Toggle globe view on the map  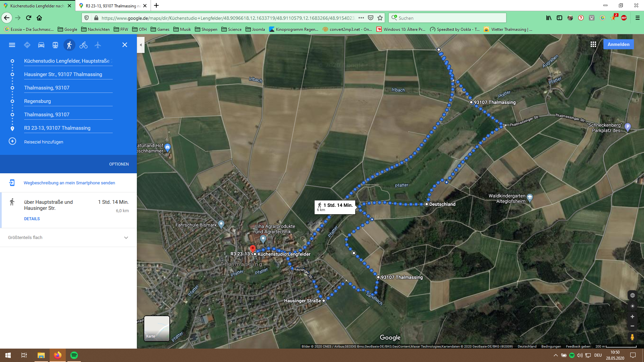632,295
